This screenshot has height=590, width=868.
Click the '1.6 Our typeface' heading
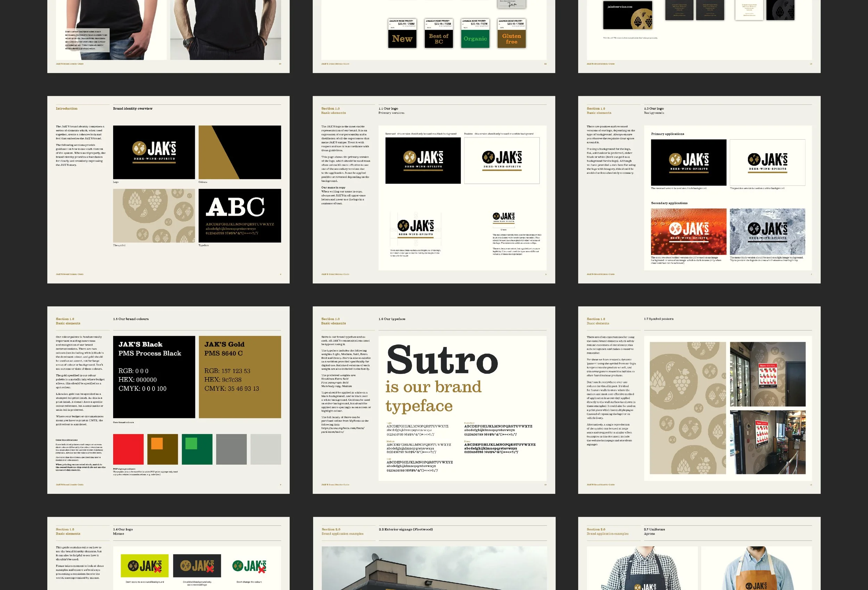point(392,319)
